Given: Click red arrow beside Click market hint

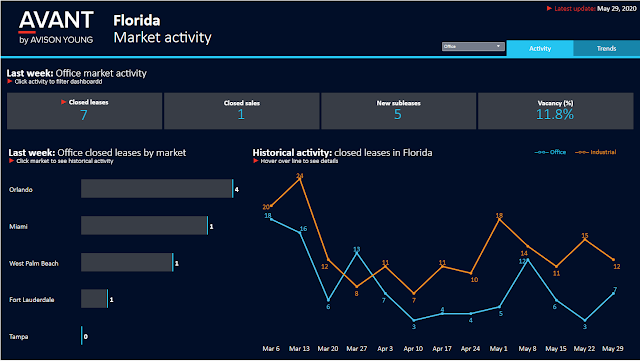Looking at the screenshot, I should point(11,161).
